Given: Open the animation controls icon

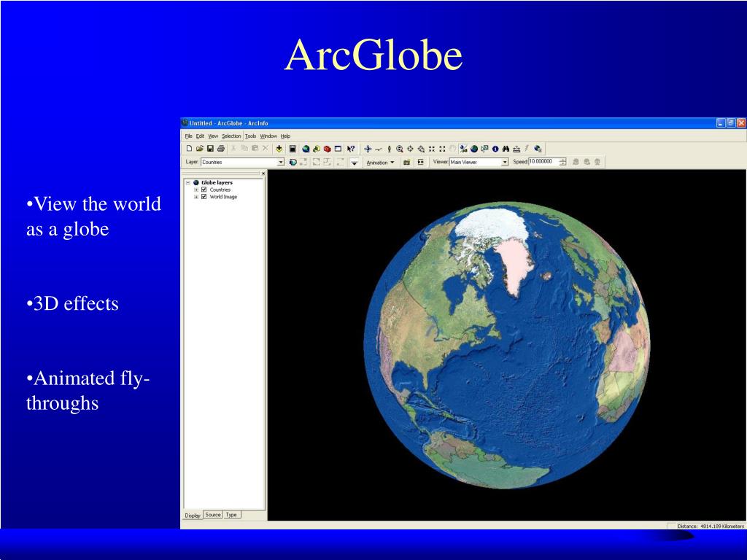Looking at the screenshot, I should tap(421, 162).
